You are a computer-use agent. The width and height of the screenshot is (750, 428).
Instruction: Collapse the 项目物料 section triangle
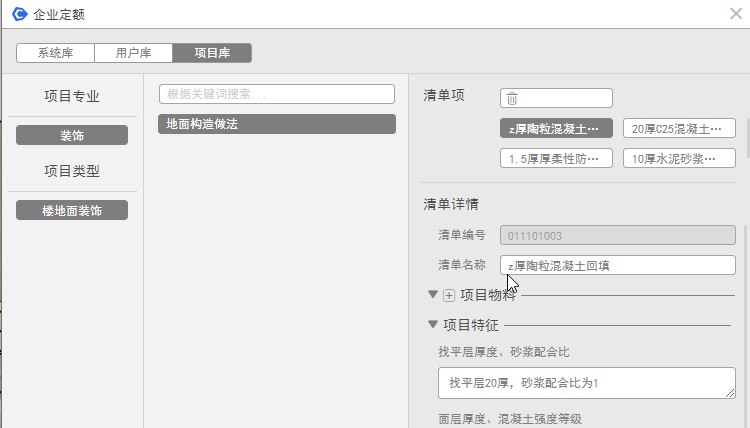pos(433,294)
